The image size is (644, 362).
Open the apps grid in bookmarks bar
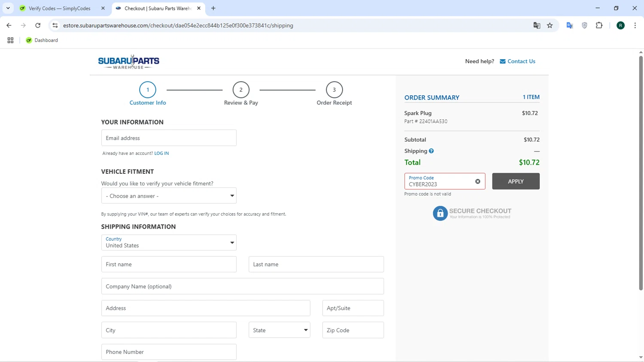point(10,40)
